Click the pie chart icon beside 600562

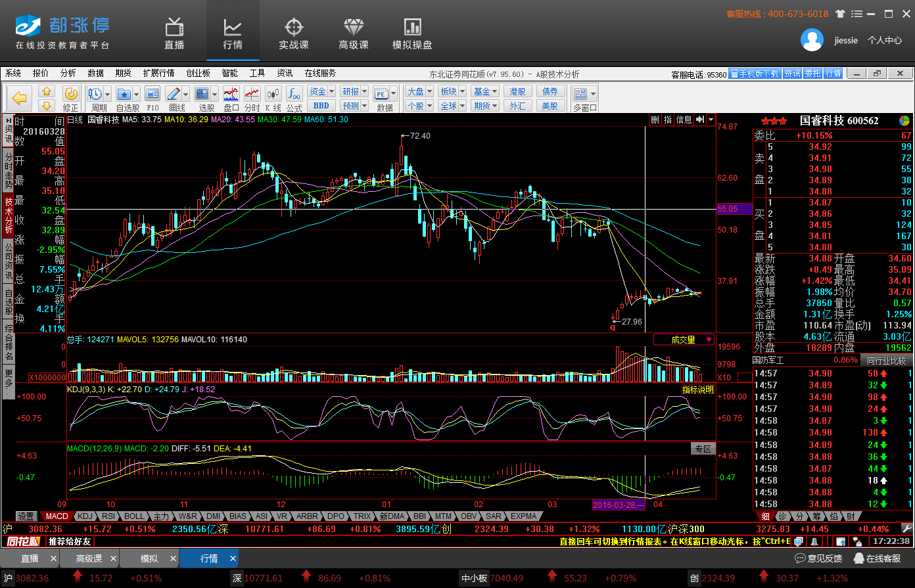point(904,121)
